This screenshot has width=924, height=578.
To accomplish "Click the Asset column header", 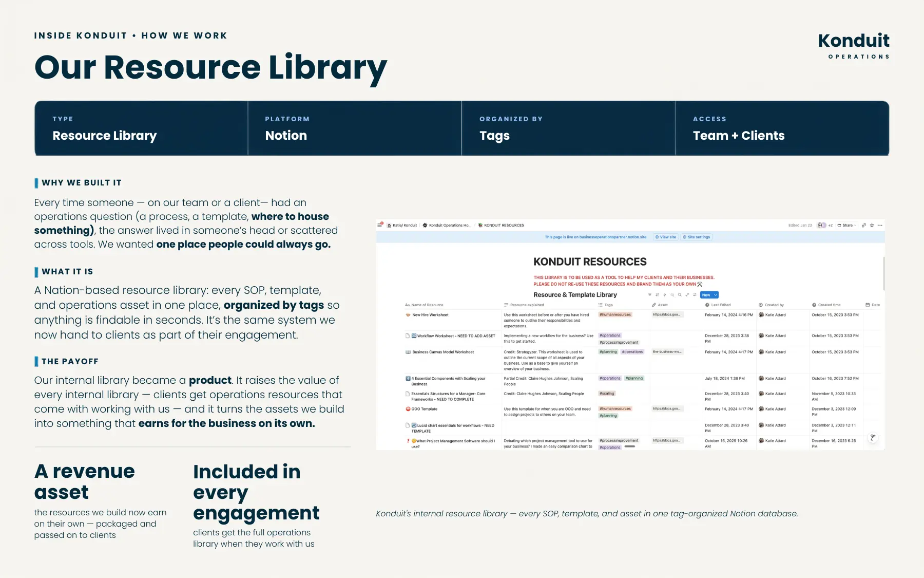I will 660,305.
